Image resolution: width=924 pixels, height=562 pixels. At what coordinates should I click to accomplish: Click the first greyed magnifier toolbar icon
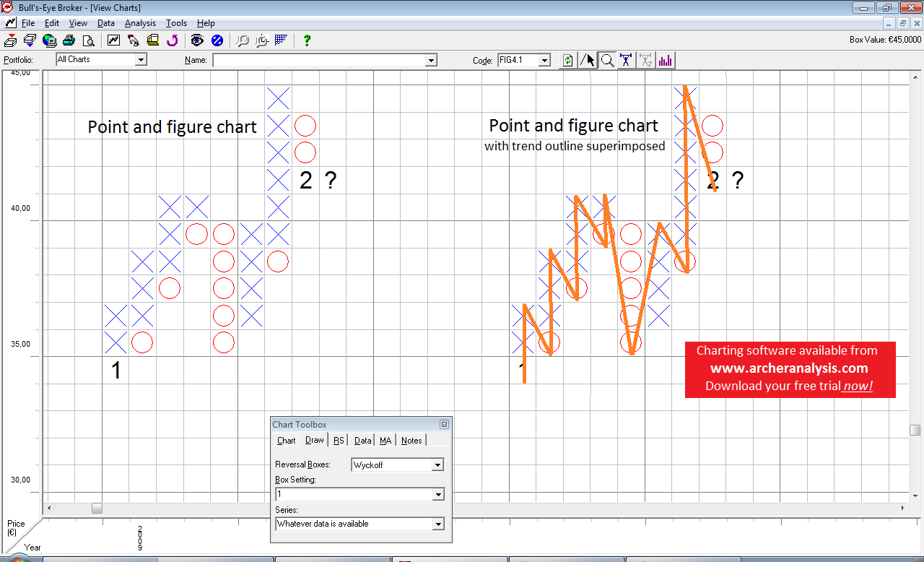click(243, 40)
